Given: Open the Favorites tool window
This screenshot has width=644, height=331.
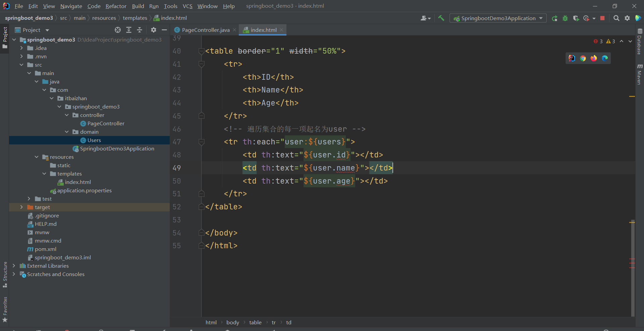Looking at the screenshot, I should [x=5, y=310].
